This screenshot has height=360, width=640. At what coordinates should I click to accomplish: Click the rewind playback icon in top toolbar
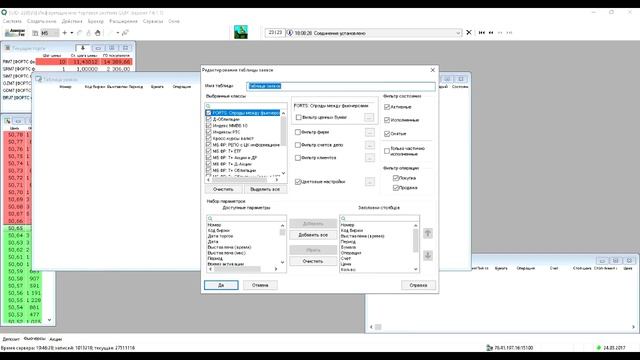click(x=491, y=33)
